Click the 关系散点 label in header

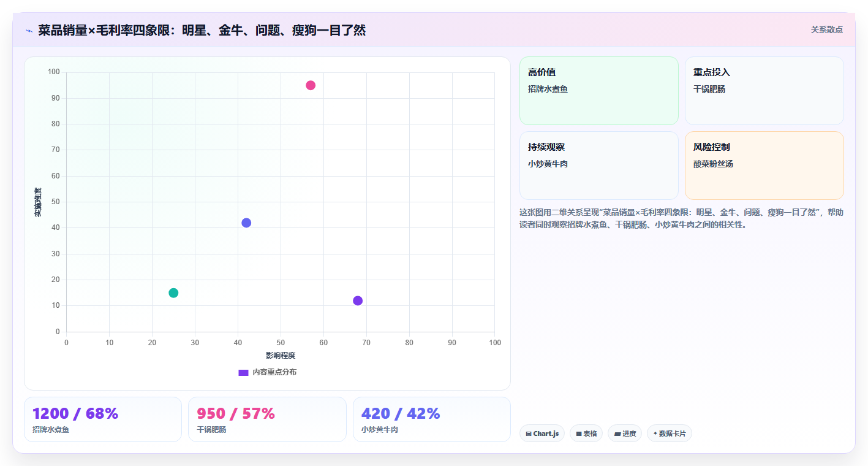[827, 29]
